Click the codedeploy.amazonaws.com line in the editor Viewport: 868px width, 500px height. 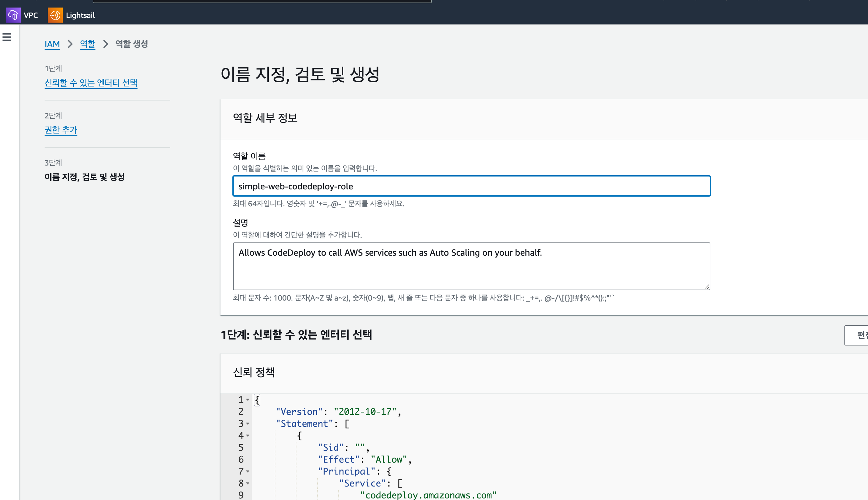tap(428, 495)
